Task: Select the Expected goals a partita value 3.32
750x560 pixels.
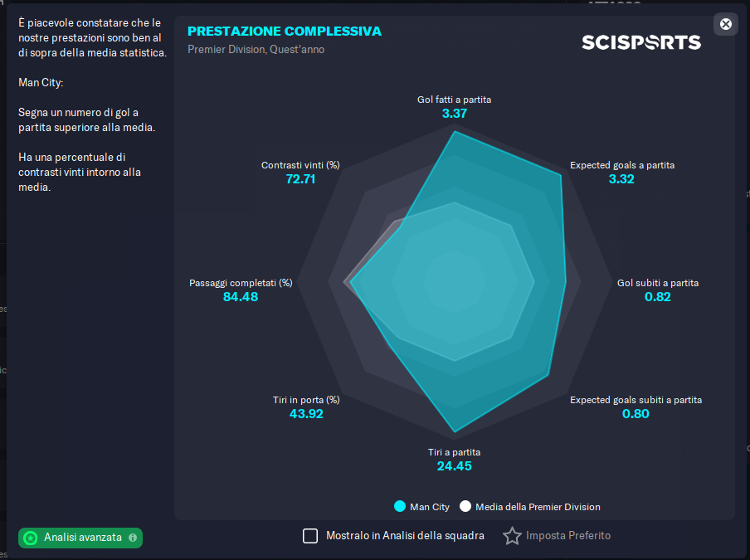Action: pyautogui.click(x=621, y=179)
